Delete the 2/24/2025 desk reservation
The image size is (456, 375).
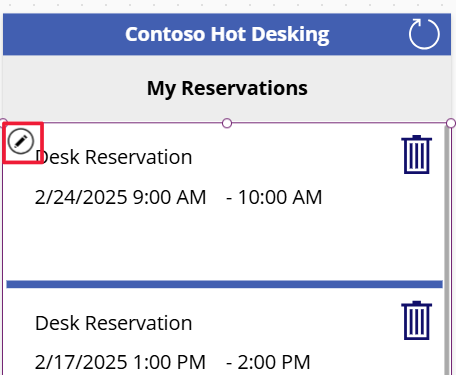417,154
